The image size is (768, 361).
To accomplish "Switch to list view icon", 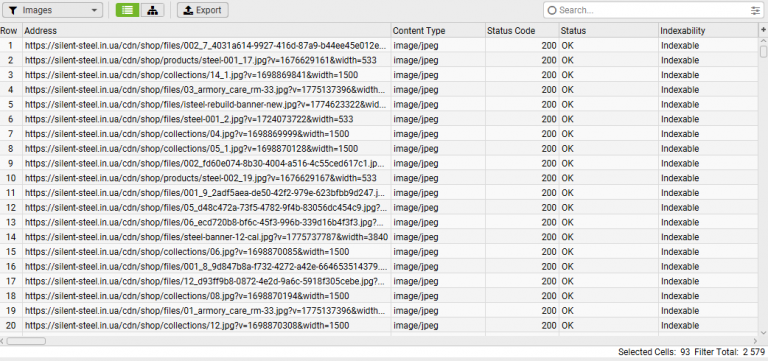I will tap(127, 10).
